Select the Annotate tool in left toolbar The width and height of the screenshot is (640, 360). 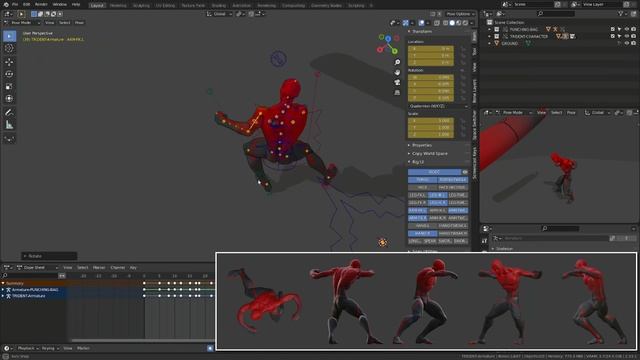coord(9,112)
